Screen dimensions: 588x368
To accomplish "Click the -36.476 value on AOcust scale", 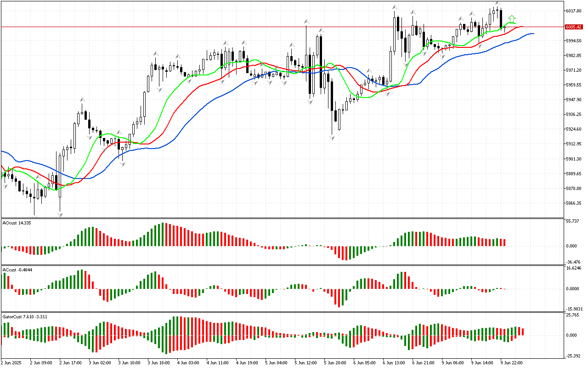I will click(x=572, y=262).
